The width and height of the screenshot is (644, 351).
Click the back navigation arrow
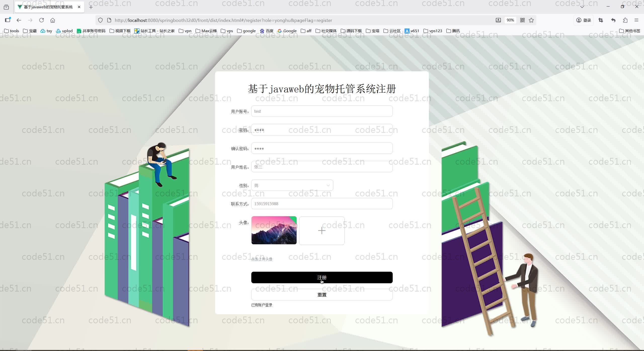19,20
